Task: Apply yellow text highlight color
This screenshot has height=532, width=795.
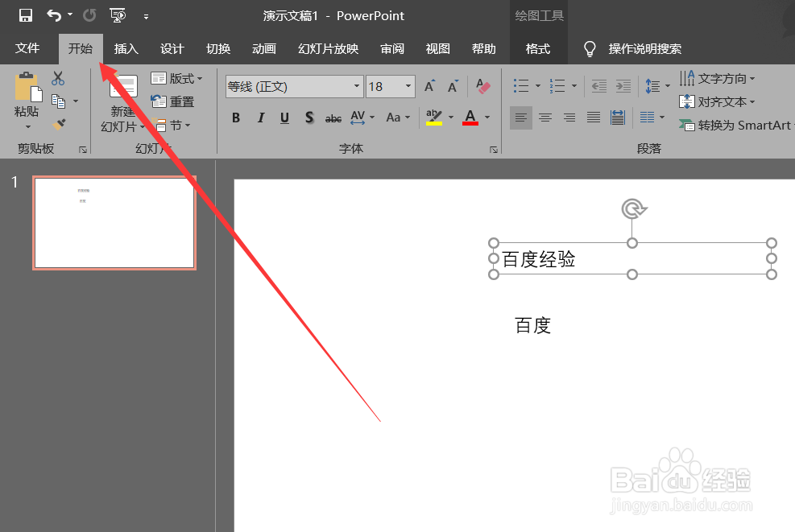Action: coord(434,118)
